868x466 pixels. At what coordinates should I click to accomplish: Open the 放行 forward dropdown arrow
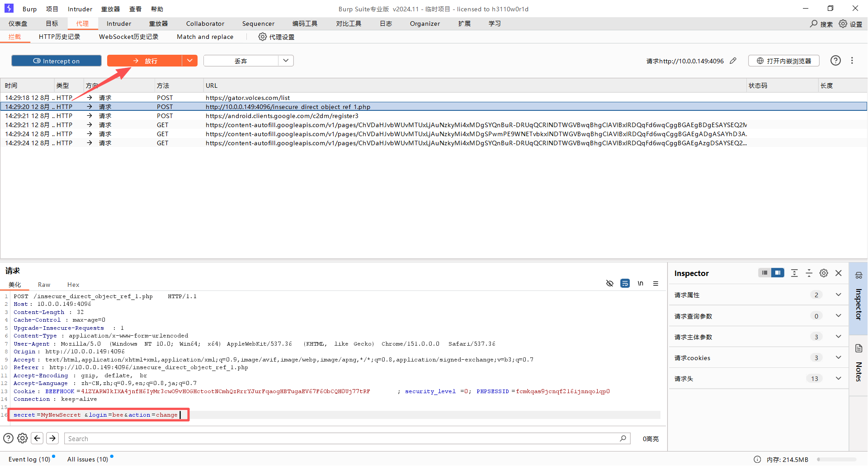click(190, 61)
